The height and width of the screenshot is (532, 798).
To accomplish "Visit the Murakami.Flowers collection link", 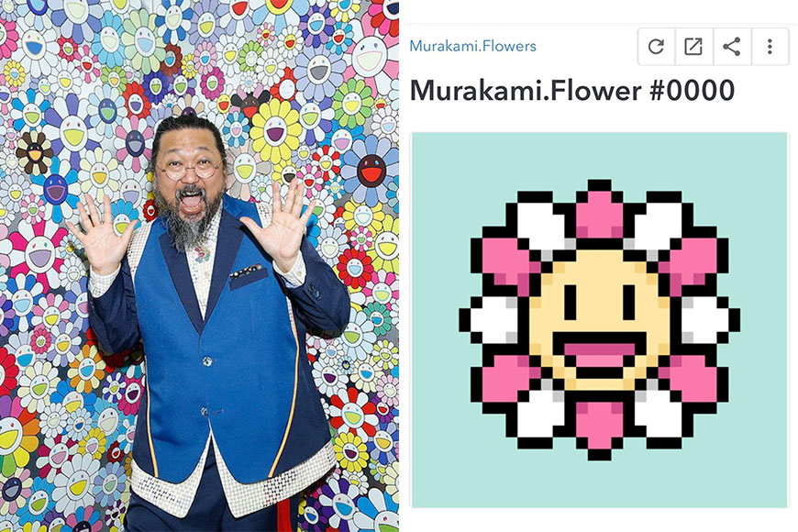I will (x=472, y=47).
